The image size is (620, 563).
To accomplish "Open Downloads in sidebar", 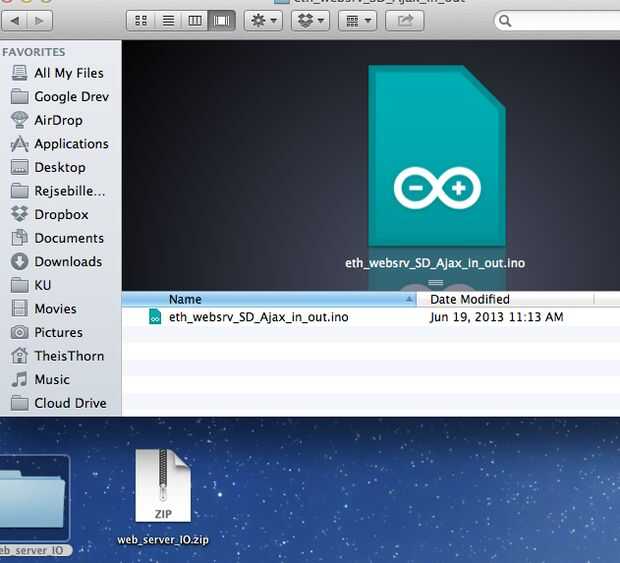I will pos(56,262).
